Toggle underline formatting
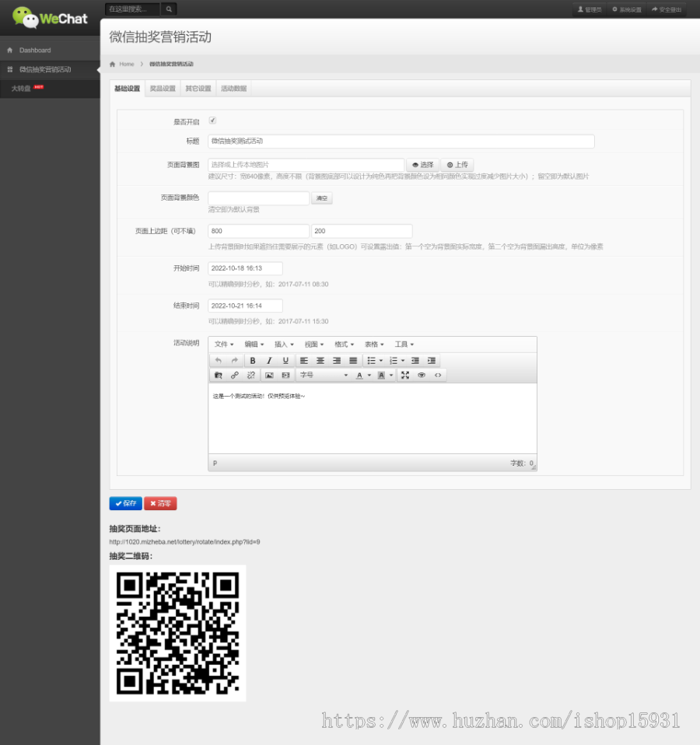This screenshot has height=745, width=700. coord(285,361)
